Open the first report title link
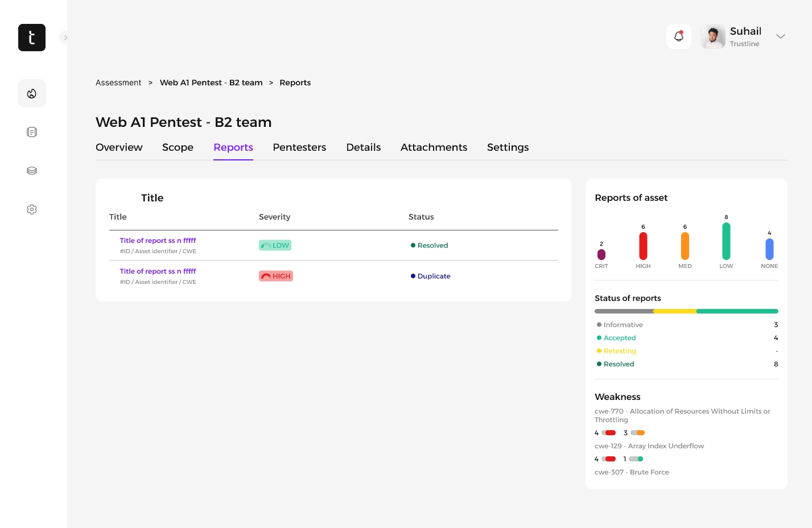This screenshot has width=812, height=528. tap(158, 241)
